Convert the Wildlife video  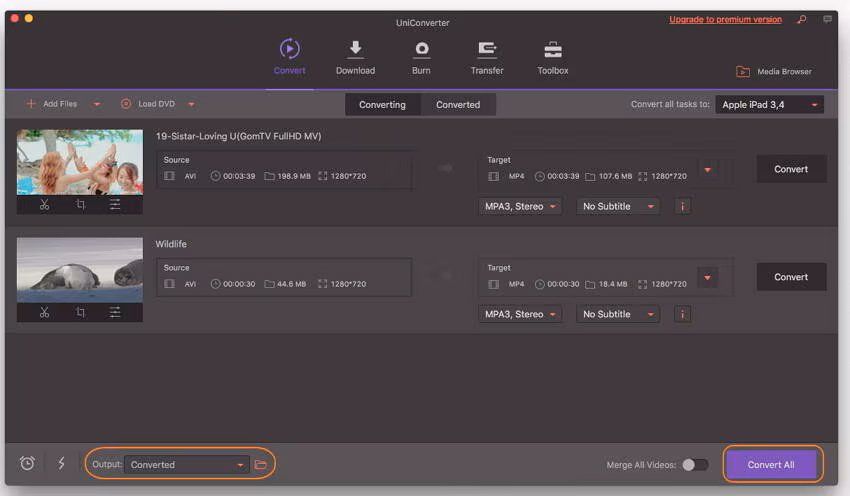click(791, 277)
